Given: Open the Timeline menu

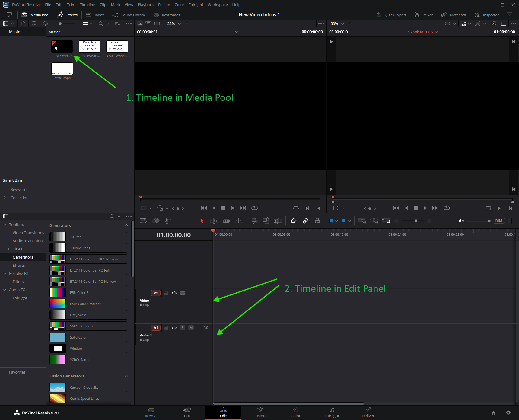Looking at the screenshot, I should pyautogui.click(x=88, y=5).
